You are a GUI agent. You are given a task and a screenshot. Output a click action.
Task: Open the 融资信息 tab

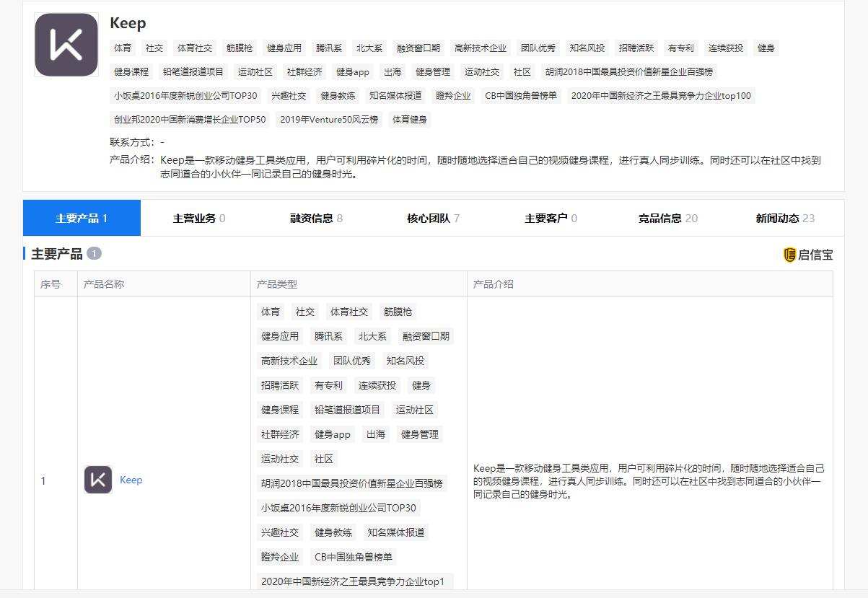tap(316, 218)
